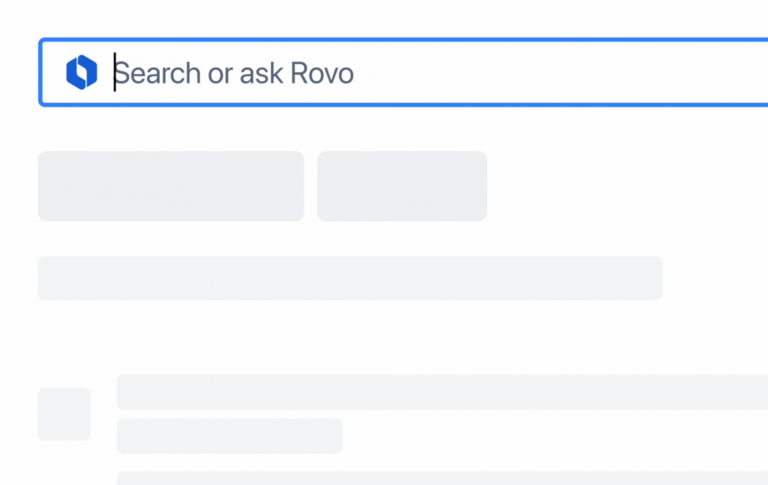
Task: Click the word ask in search placeholder
Action: click(x=261, y=73)
